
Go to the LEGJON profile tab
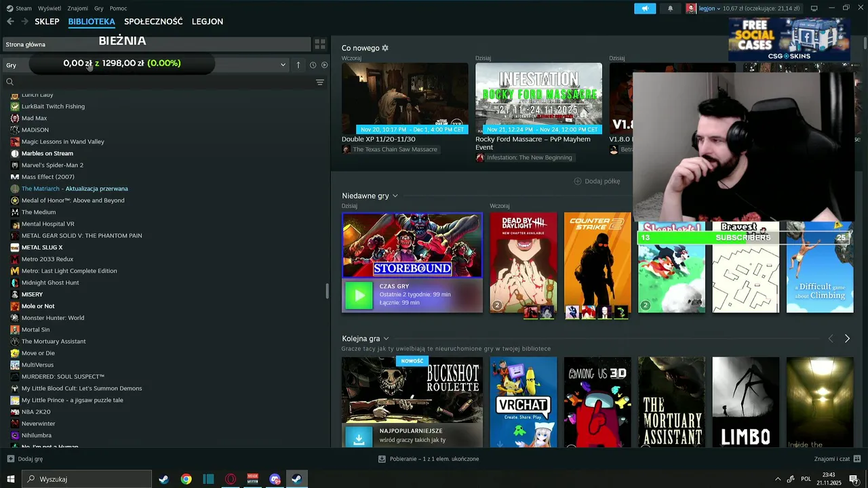(208, 22)
